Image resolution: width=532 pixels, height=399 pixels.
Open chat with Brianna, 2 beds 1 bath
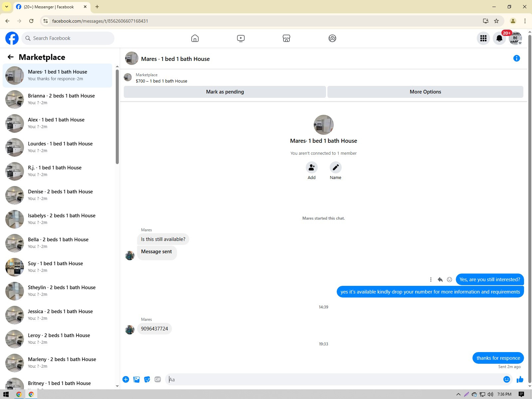click(x=58, y=100)
